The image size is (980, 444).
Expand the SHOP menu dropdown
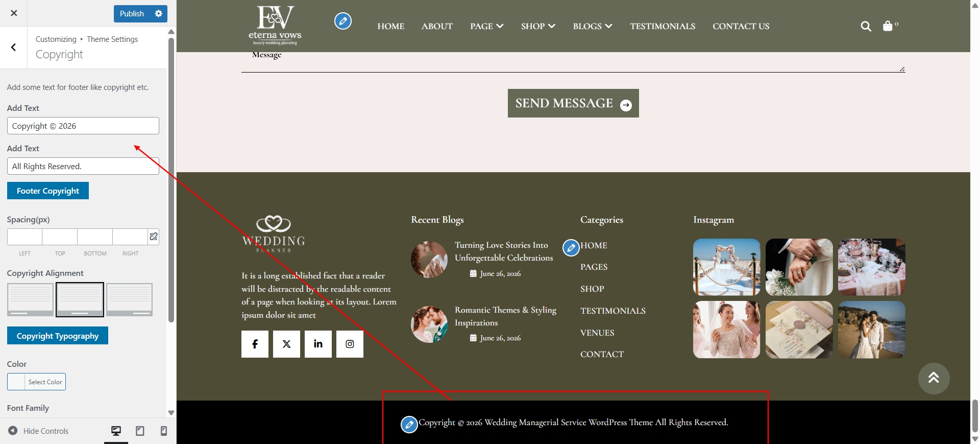(538, 26)
